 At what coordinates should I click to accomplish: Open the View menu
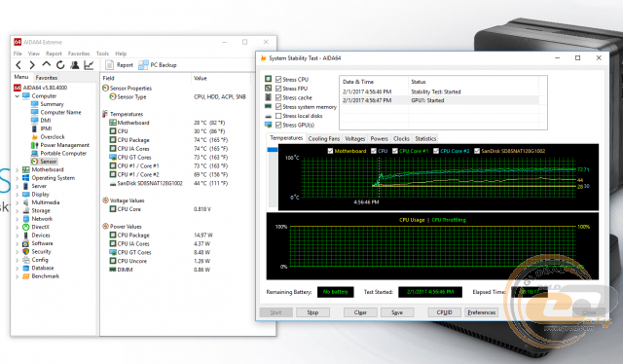tap(34, 54)
